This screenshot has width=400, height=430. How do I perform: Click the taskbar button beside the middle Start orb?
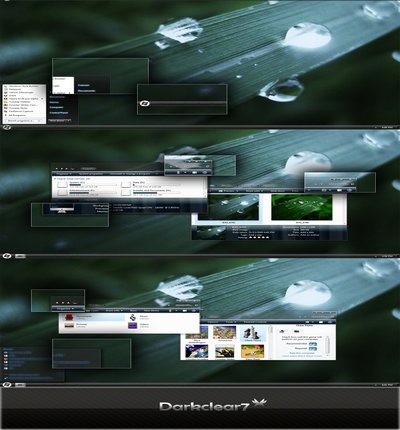[20, 256]
